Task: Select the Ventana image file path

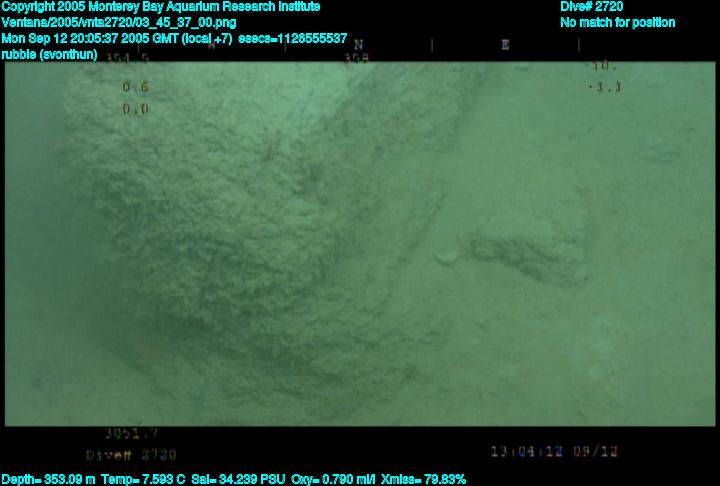Action: coord(119,22)
